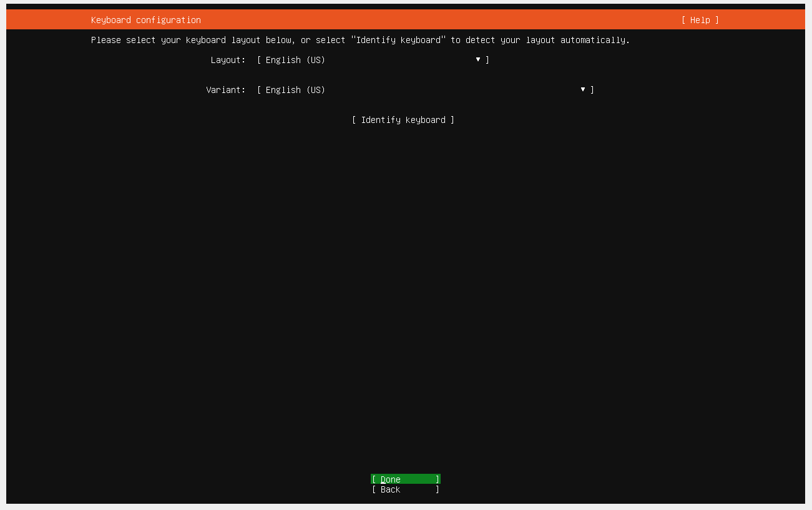This screenshot has width=812, height=510.
Task: Open the Layout English (US) selector
Action: tap(373, 60)
